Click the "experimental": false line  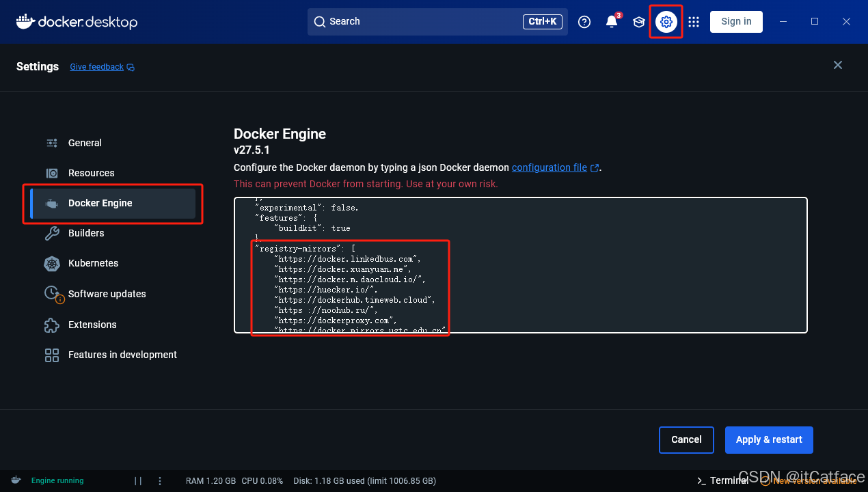307,208
